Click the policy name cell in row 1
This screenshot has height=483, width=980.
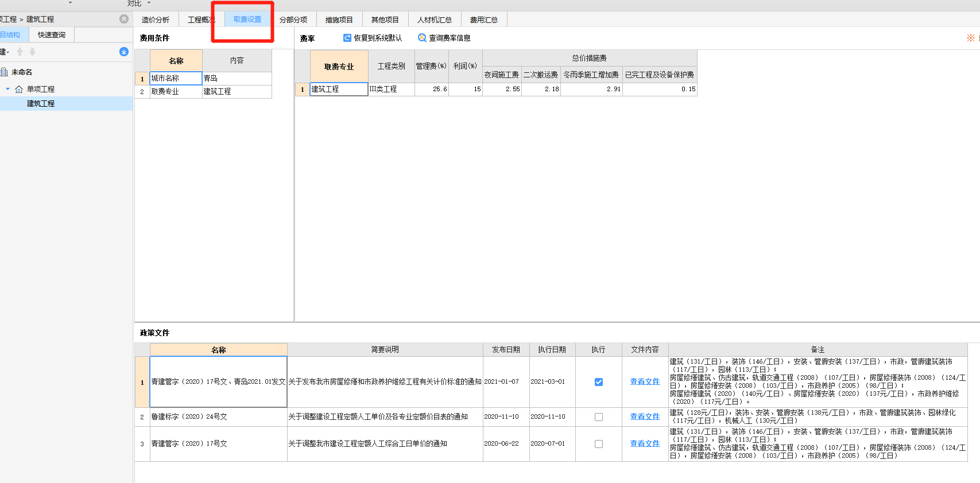point(218,382)
